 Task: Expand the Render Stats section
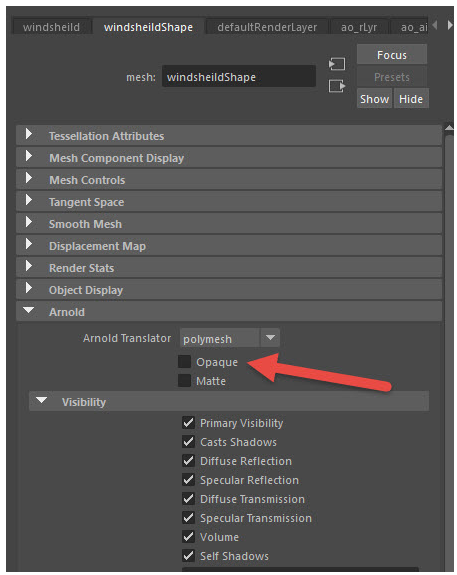pyautogui.click(x=229, y=268)
